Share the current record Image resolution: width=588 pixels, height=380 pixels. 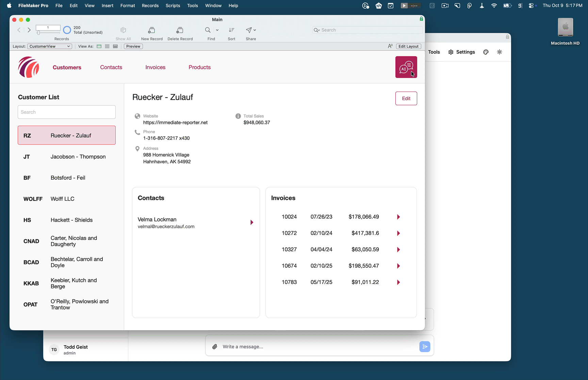click(249, 32)
